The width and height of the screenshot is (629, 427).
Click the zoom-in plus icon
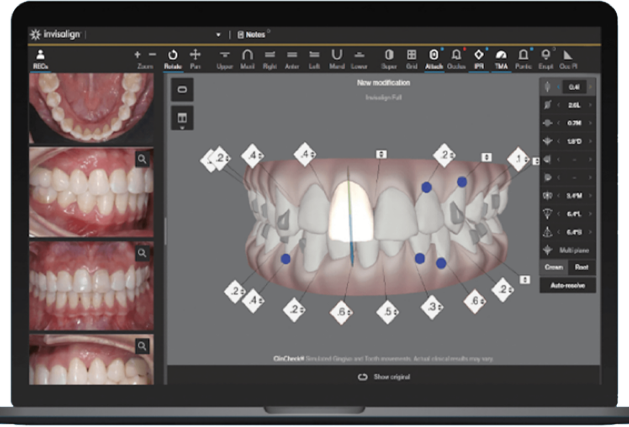click(x=137, y=55)
